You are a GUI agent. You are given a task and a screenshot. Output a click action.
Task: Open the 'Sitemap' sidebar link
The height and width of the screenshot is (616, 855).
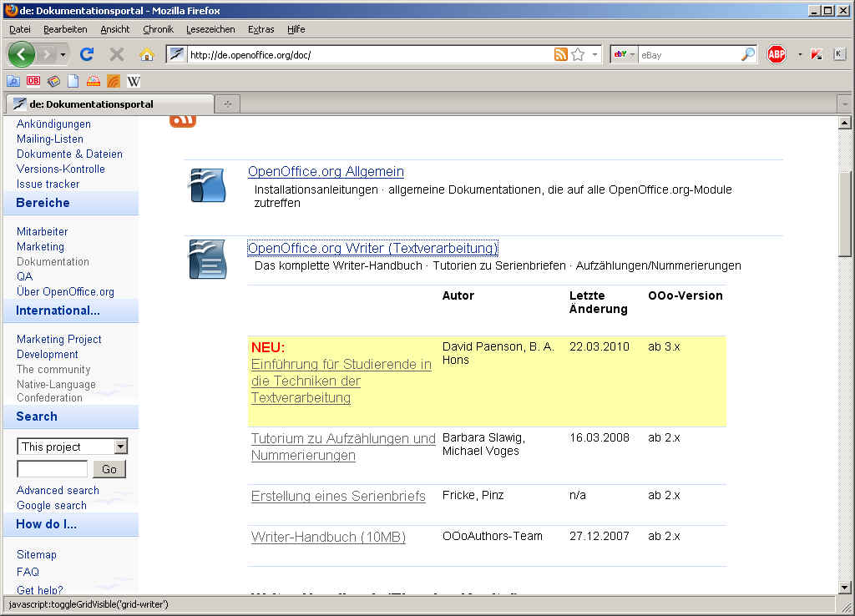[37, 554]
